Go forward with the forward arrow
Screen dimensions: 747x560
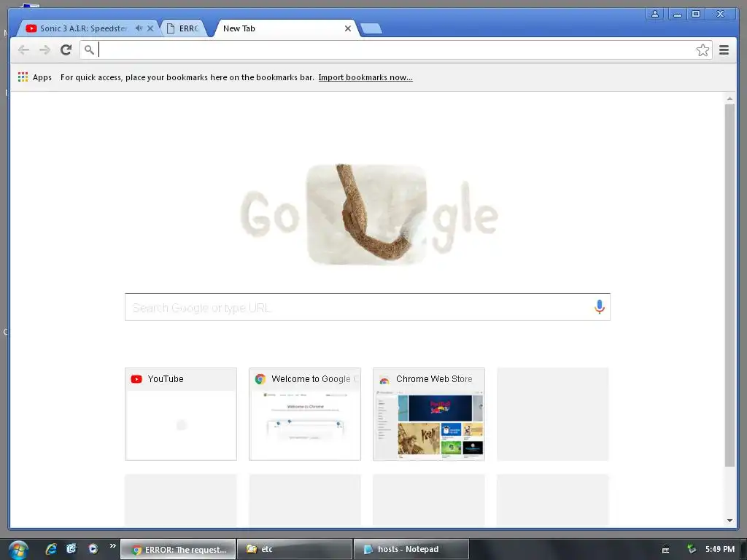click(44, 50)
